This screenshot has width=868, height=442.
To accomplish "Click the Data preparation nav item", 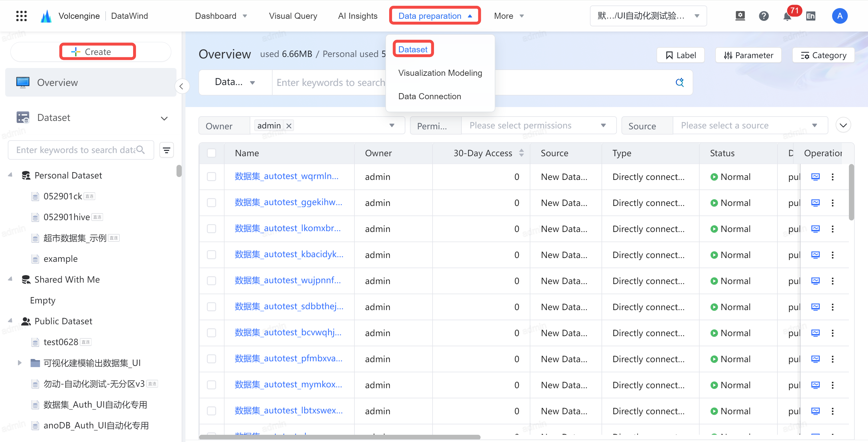I will click(435, 16).
